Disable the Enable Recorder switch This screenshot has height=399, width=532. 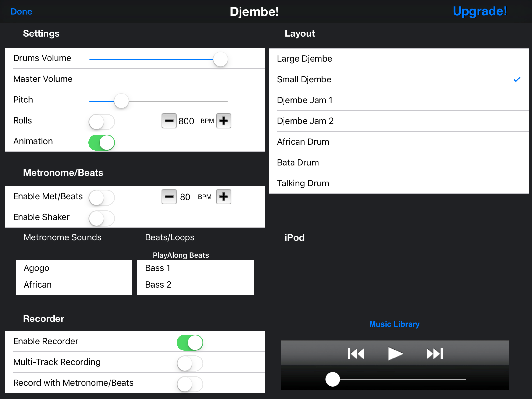point(190,343)
